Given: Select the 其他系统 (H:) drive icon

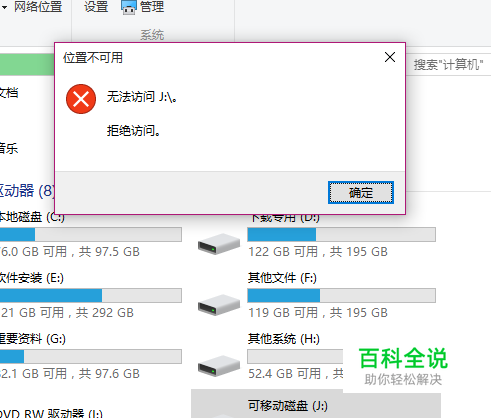Looking at the screenshot, I should coord(219,366).
